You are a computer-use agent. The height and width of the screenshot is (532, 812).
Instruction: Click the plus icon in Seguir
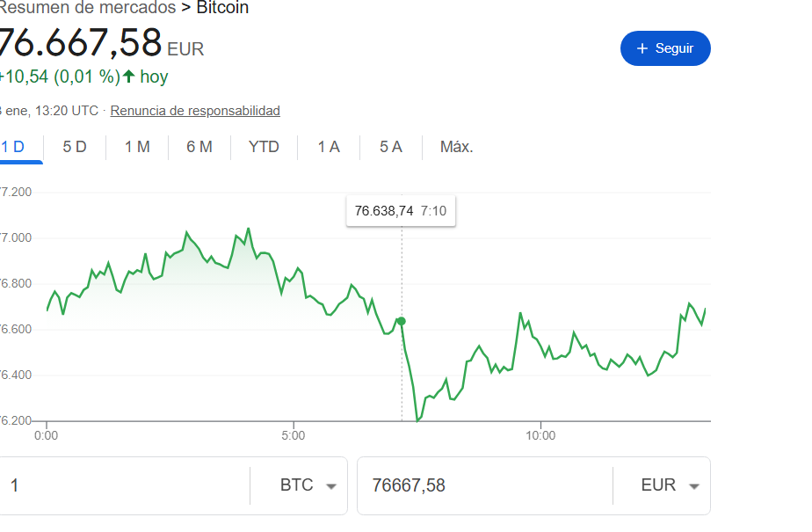click(642, 48)
